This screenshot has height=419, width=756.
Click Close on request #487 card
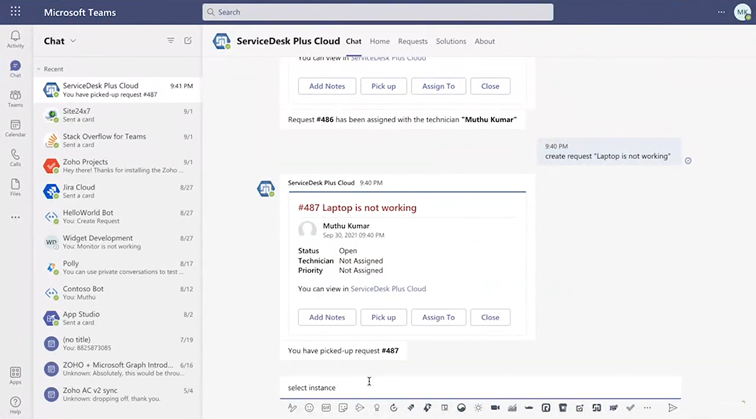490,317
